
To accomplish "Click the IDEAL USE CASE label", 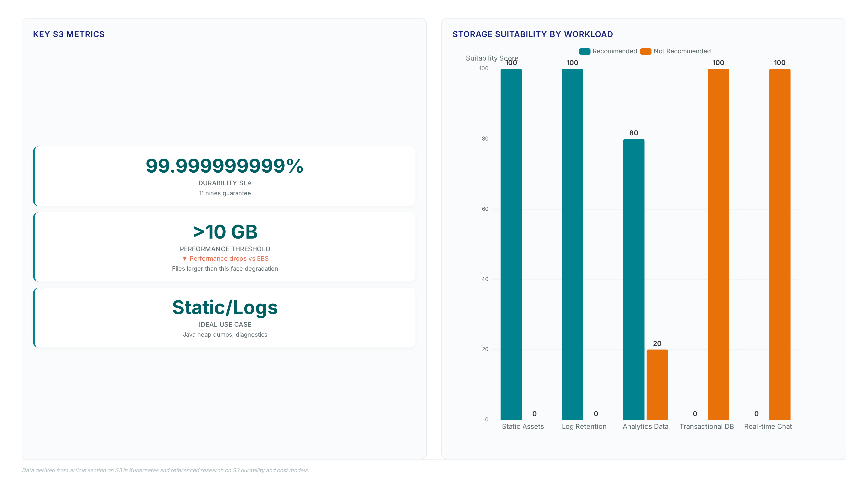I will pyautogui.click(x=225, y=325).
